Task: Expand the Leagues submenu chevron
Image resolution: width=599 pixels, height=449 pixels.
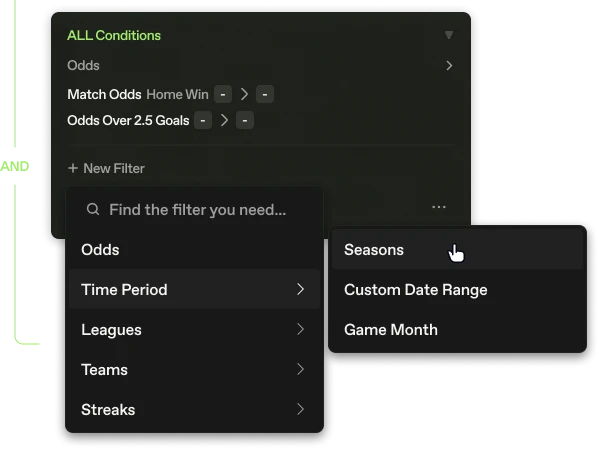Action: click(x=301, y=329)
